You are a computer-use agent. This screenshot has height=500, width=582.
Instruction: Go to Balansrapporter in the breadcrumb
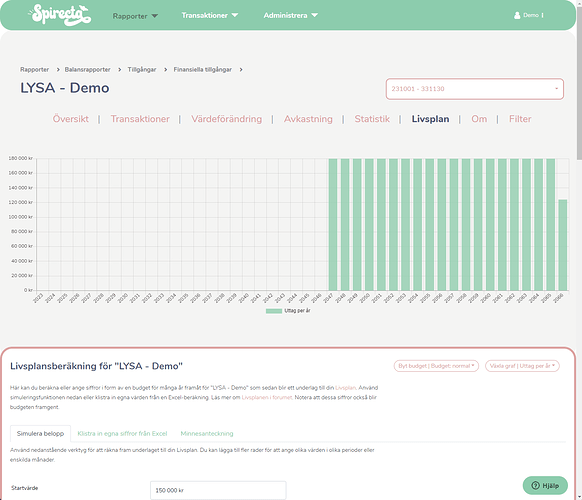(x=88, y=69)
